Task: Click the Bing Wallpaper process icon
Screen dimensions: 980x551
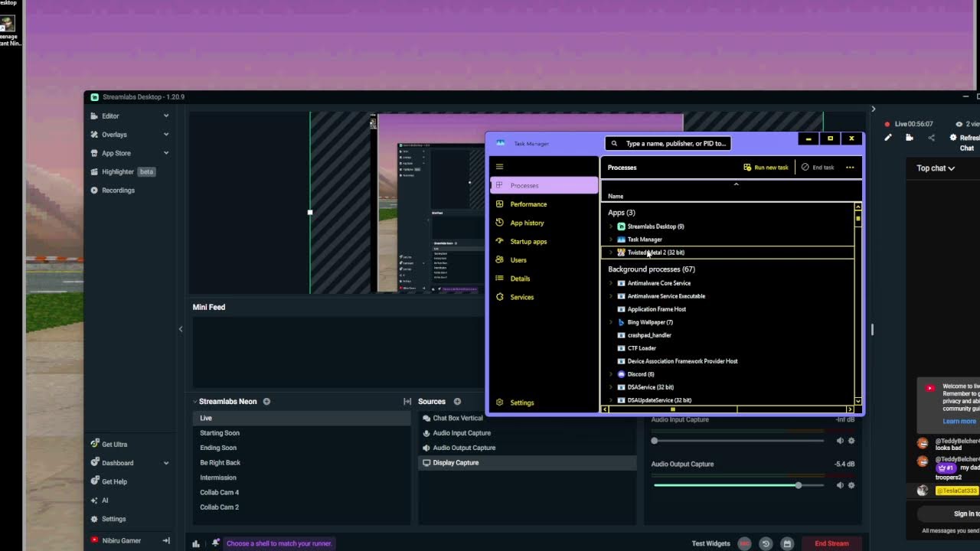Action: click(x=621, y=322)
